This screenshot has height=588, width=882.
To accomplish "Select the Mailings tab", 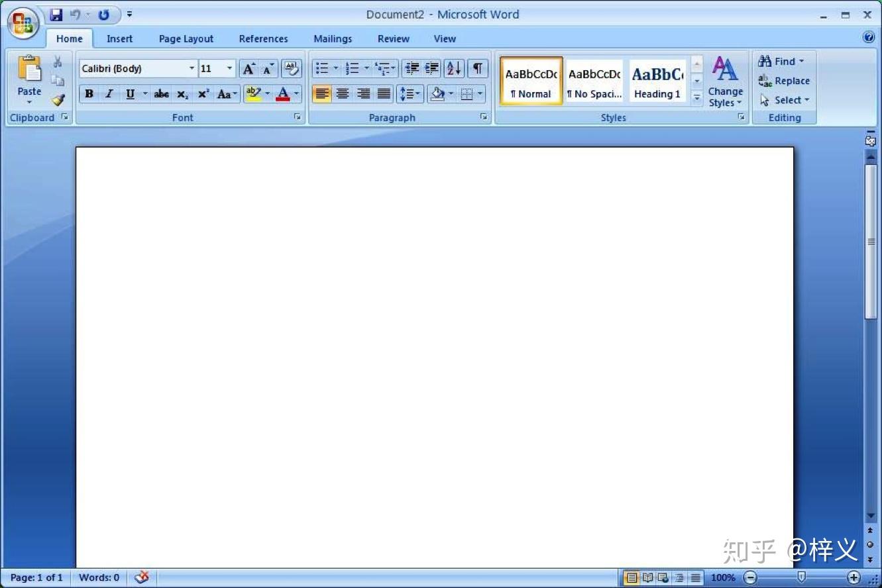I will [333, 39].
